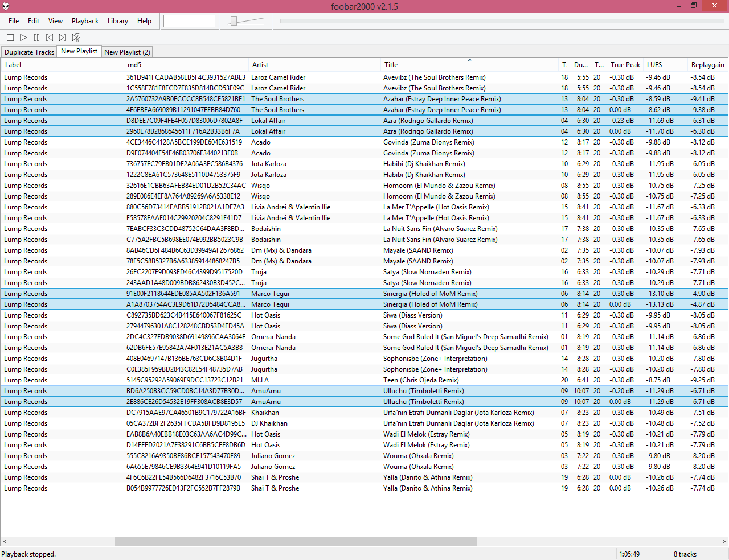Screen dimensions: 729x560
Task: Play a random track
Action: pyautogui.click(x=76, y=38)
